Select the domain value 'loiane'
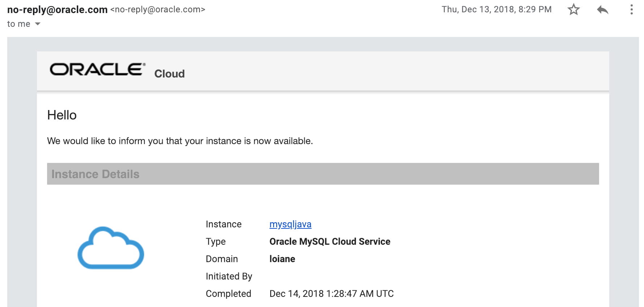The width and height of the screenshot is (644, 307). (282, 259)
